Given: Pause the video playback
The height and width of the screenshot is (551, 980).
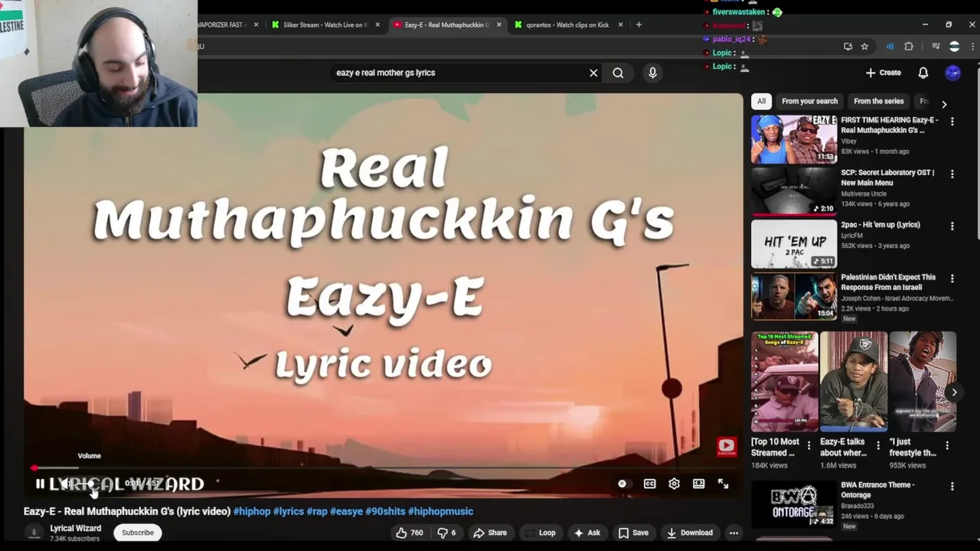Looking at the screenshot, I should pyautogui.click(x=40, y=484).
